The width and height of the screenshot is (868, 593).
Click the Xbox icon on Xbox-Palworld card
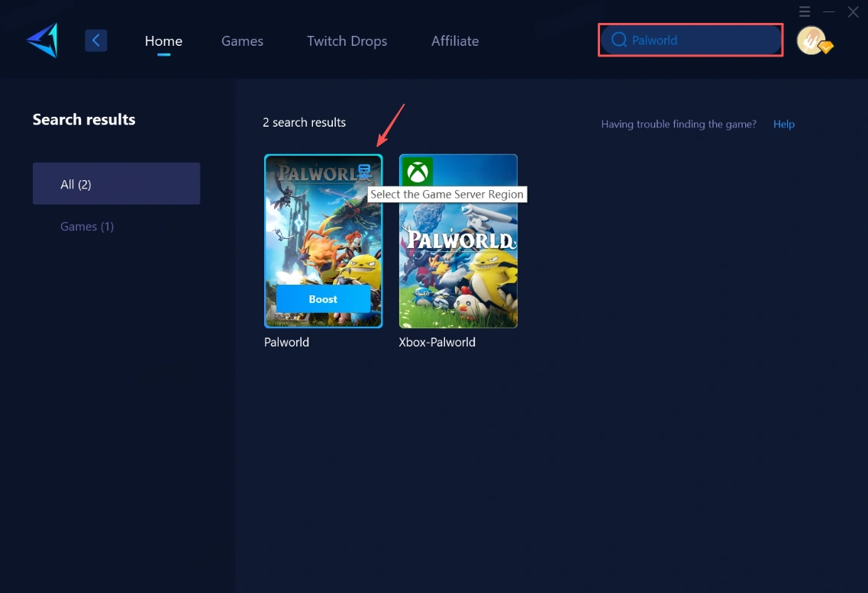click(416, 171)
